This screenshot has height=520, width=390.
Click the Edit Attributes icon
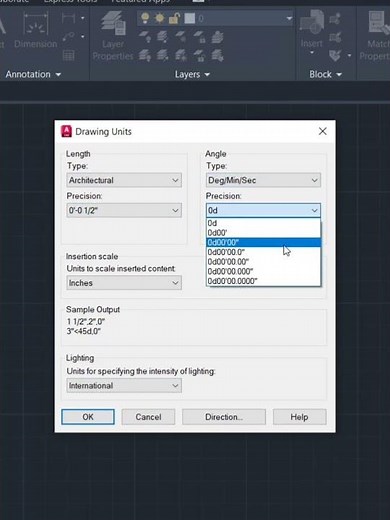[335, 55]
